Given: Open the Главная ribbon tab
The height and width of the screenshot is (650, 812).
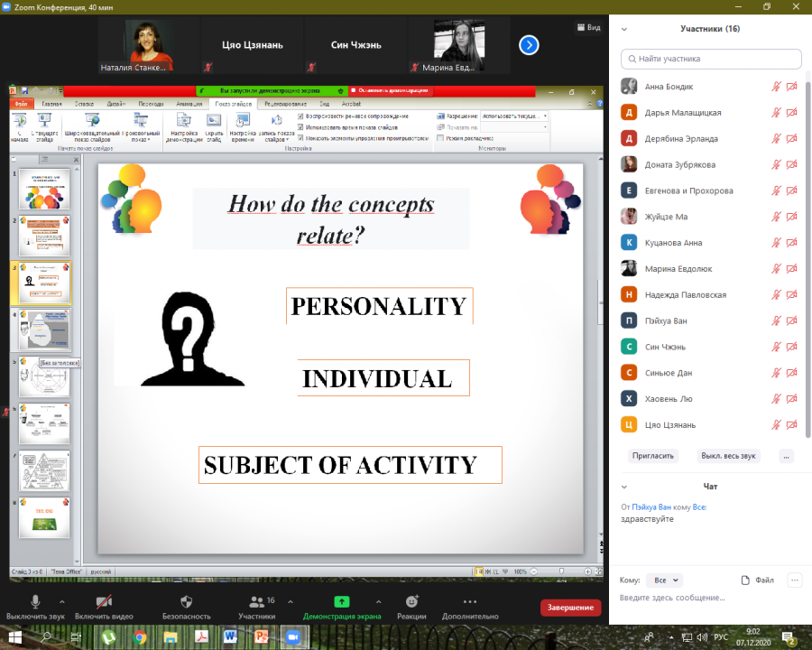Looking at the screenshot, I should point(51,104).
